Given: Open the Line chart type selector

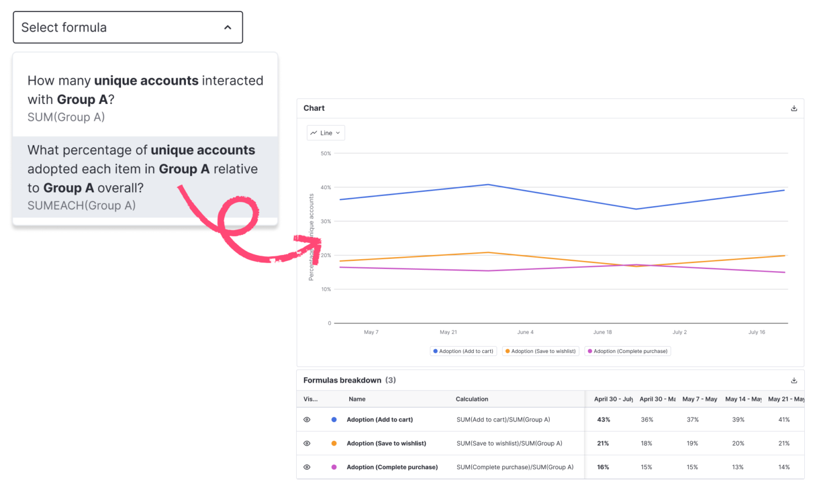Looking at the screenshot, I should pyautogui.click(x=325, y=132).
